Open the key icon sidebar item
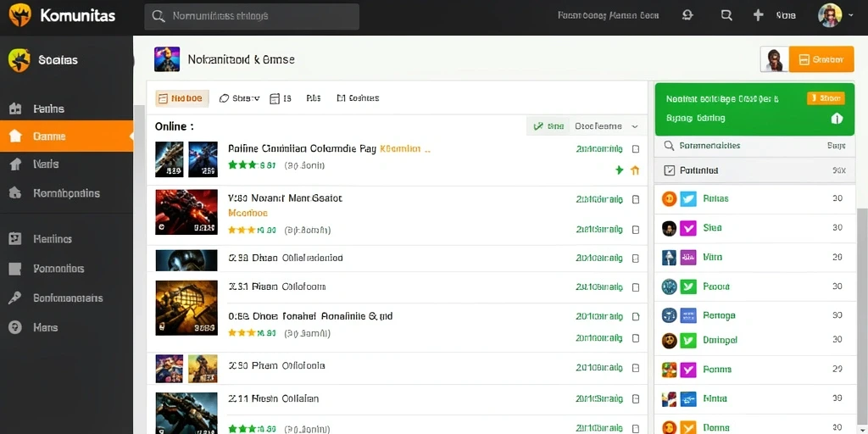 [15, 298]
